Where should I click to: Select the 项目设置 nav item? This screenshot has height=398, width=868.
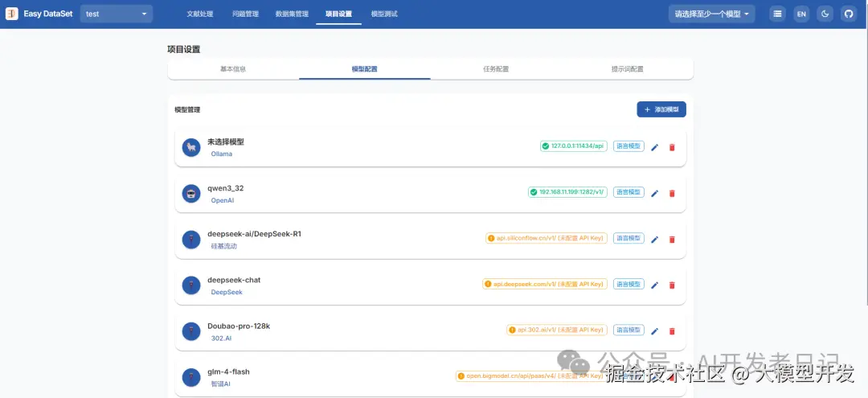pyautogui.click(x=339, y=14)
